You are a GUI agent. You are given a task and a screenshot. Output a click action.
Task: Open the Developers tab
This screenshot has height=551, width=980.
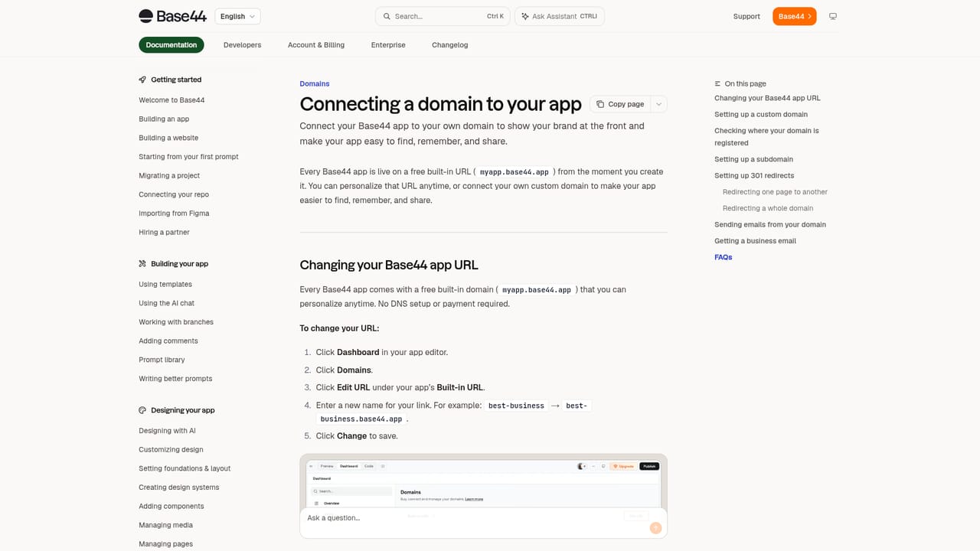(x=242, y=45)
